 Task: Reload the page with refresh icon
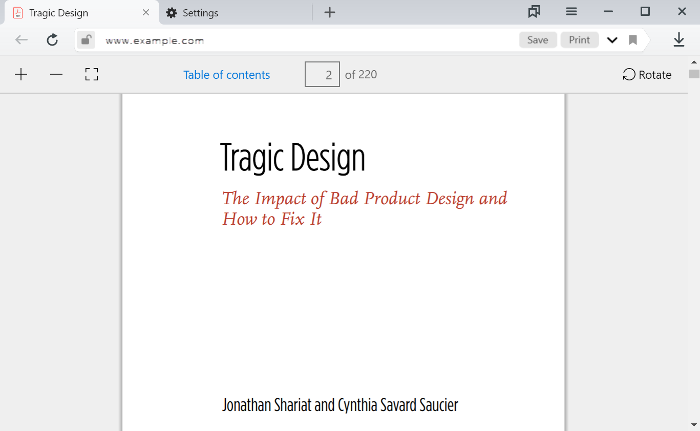pos(52,40)
